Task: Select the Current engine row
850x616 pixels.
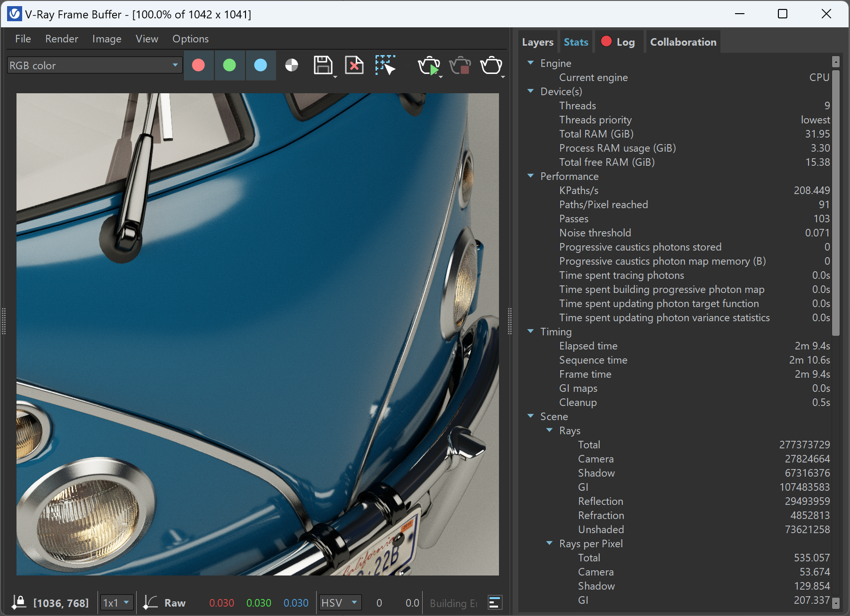Action: point(678,77)
